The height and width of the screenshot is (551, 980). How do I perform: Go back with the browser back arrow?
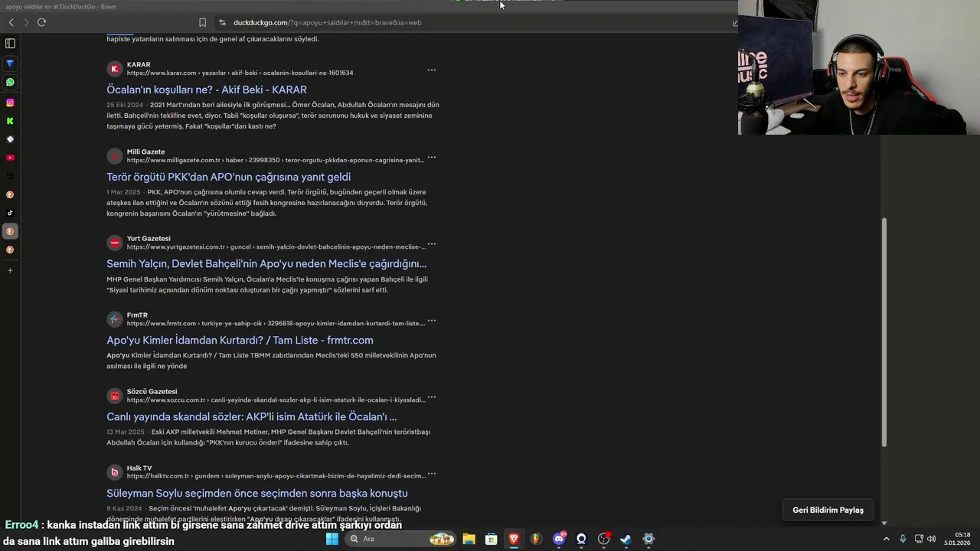[x=11, y=22]
